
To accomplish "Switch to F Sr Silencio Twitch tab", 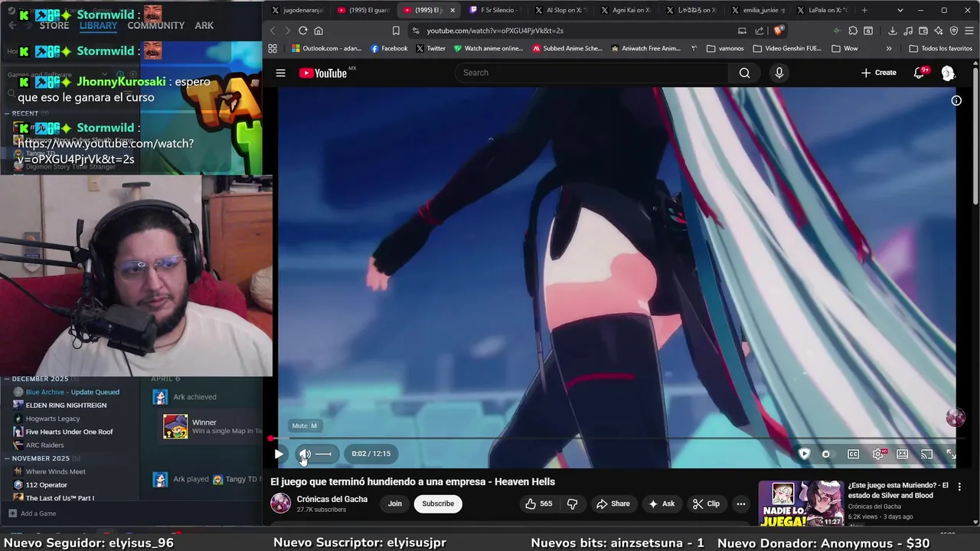I will click(x=496, y=10).
